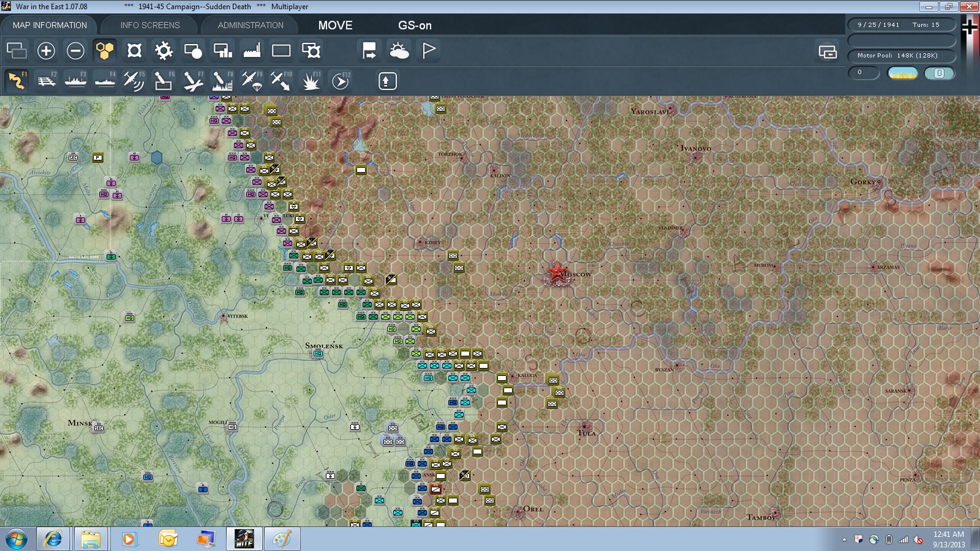This screenshot has height=551, width=980.
Task: Toggle the empty rectangle unit display icon
Action: click(x=281, y=51)
